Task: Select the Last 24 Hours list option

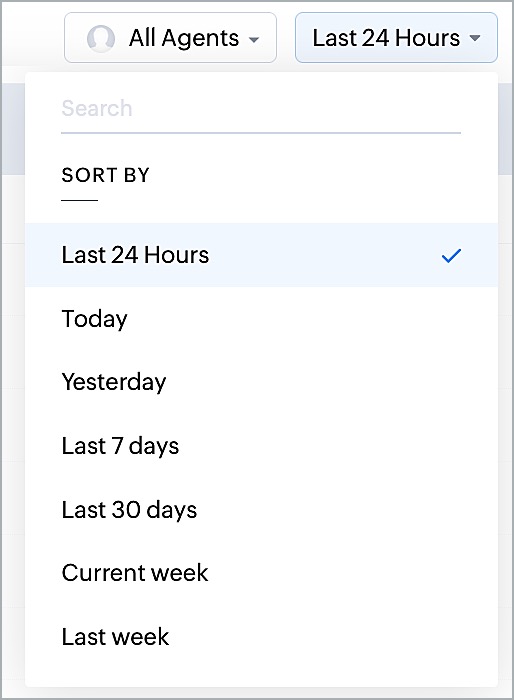Action: pyautogui.click(x=261, y=255)
